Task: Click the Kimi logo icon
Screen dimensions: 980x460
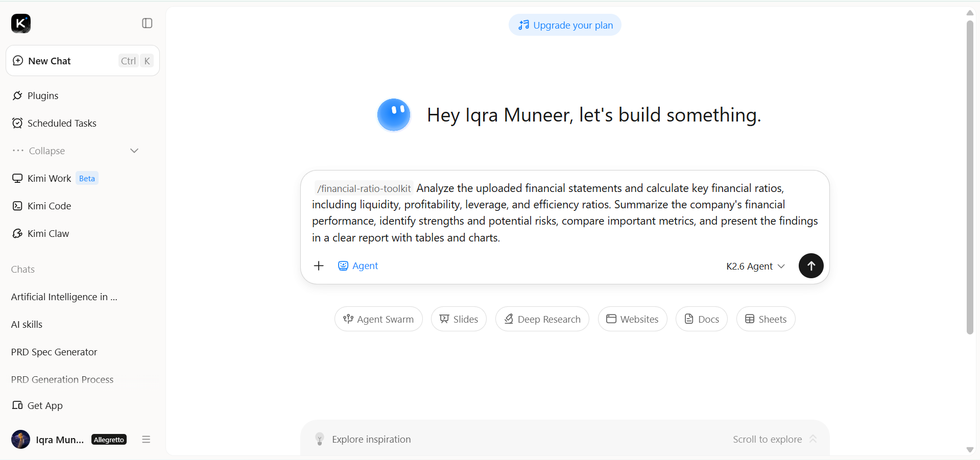Action: click(21, 23)
